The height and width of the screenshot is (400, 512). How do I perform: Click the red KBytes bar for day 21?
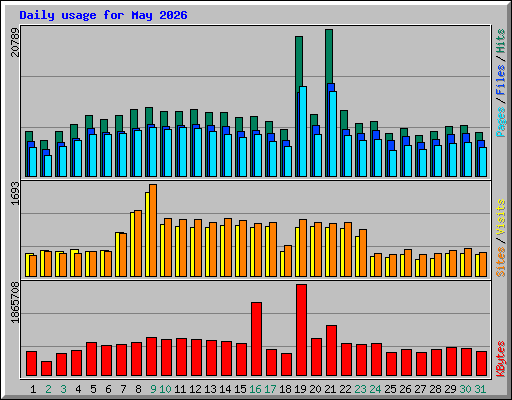(x=331, y=351)
